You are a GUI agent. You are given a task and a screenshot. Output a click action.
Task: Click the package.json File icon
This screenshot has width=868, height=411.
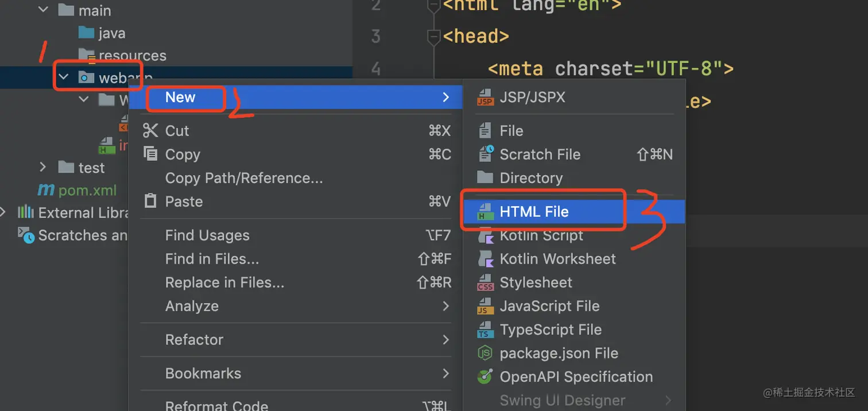point(486,353)
